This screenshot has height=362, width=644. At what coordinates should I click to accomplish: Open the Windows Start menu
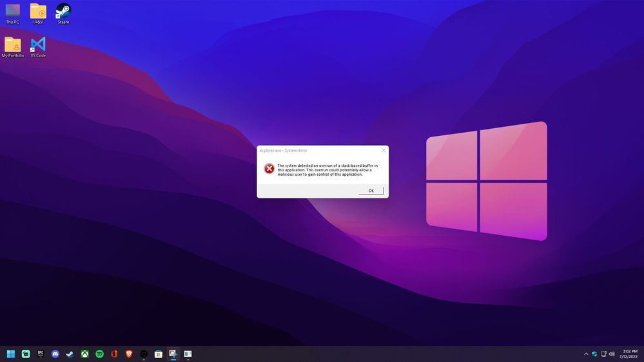coord(11,354)
